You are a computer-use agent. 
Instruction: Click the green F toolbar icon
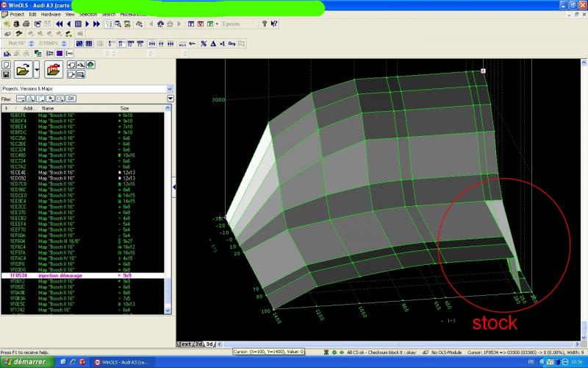[x=210, y=24]
